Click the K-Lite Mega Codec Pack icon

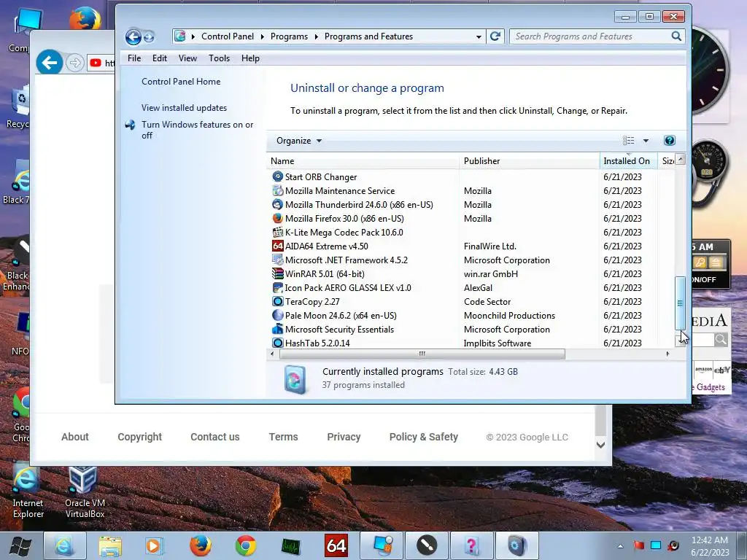click(277, 232)
